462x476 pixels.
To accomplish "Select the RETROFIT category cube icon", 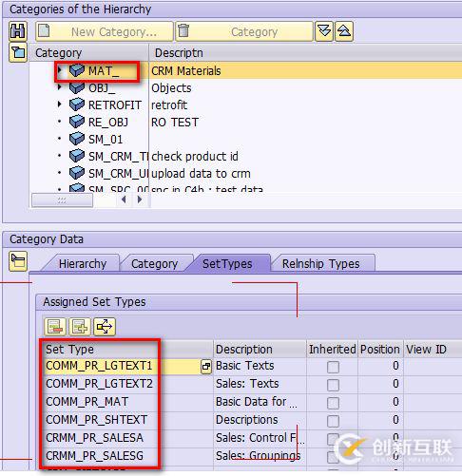I will click(x=76, y=105).
